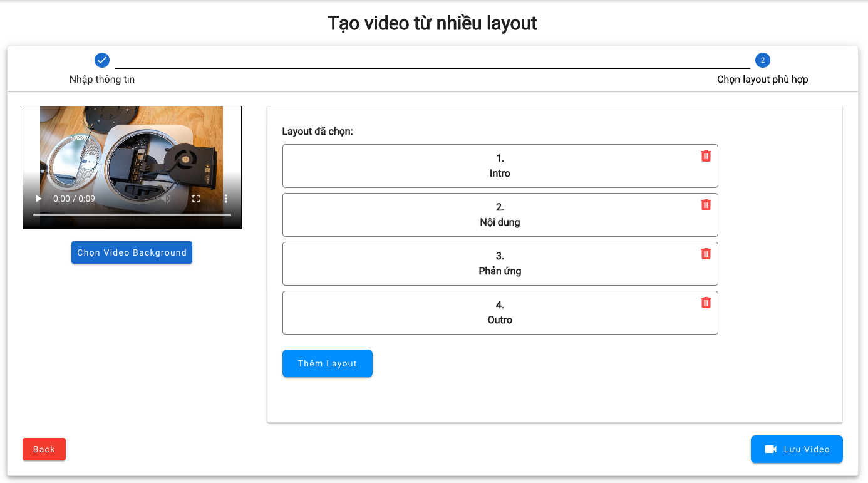Click the Thêm Layout button
This screenshot has width=868, height=483.
pos(327,363)
